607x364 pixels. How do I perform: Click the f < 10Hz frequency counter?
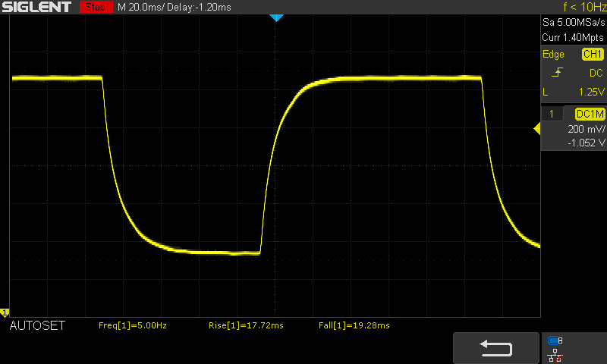tap(585, 7)
